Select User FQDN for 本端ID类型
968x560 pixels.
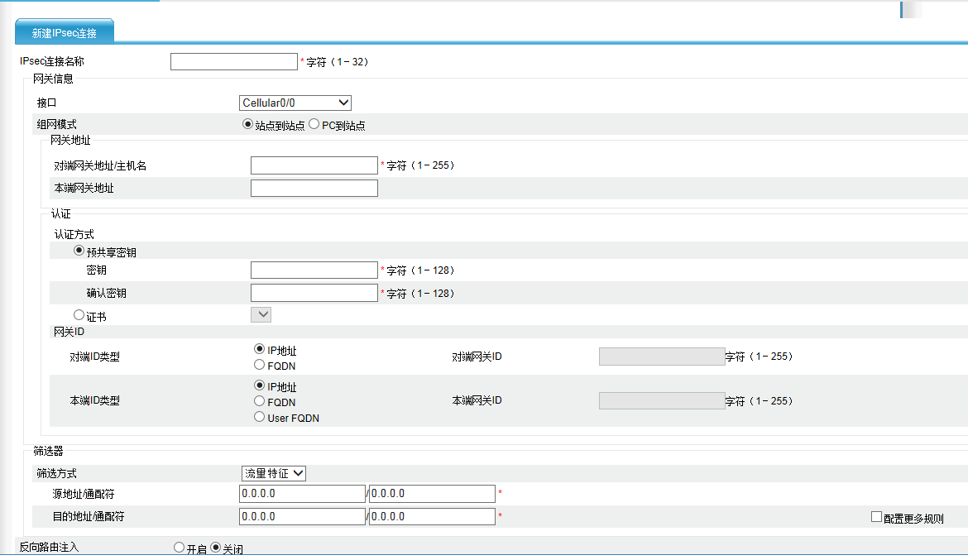point(260,418)
